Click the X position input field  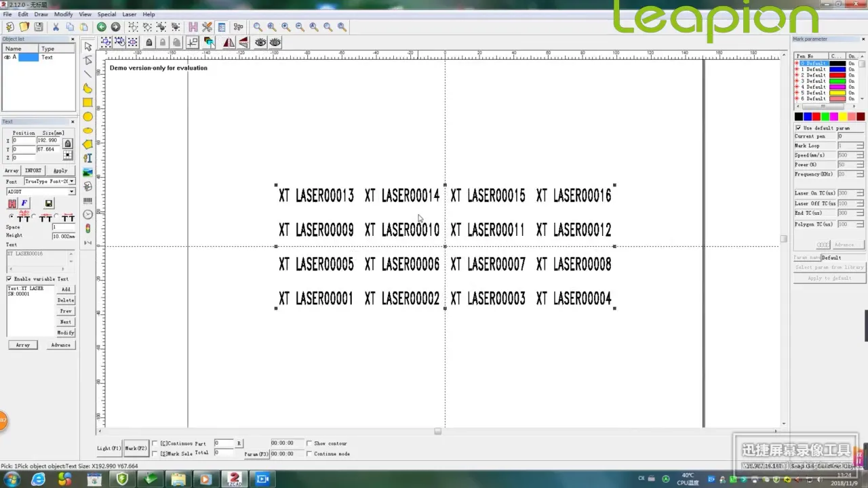point(24,140)
